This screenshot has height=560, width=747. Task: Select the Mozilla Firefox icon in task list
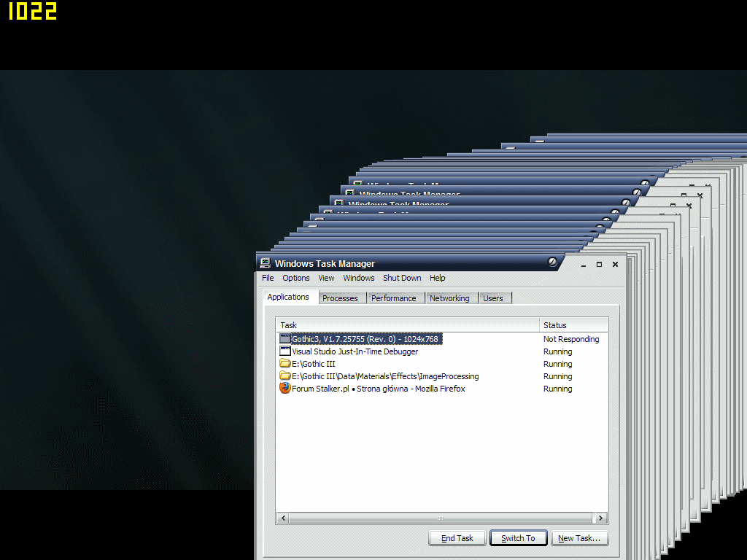tap(285, 389)
